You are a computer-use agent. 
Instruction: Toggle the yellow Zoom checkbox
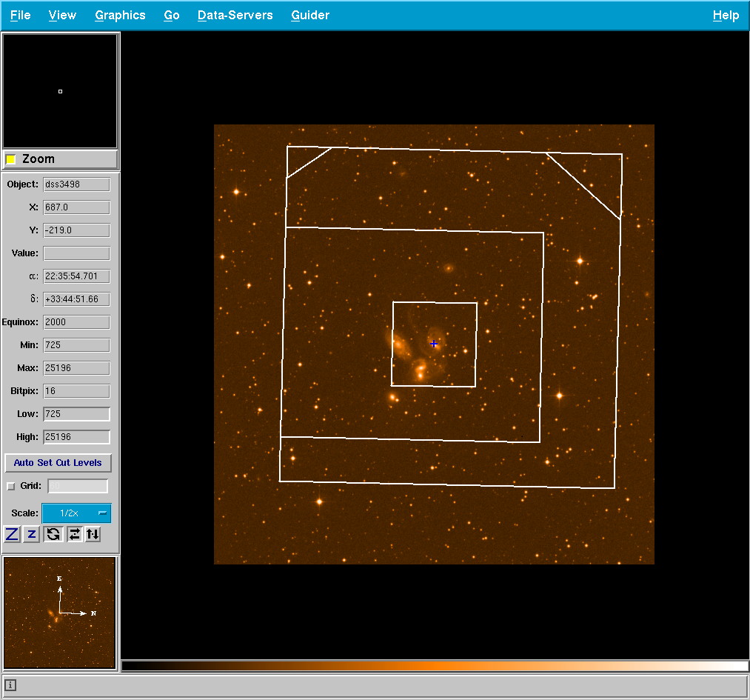tap(10, 159)
